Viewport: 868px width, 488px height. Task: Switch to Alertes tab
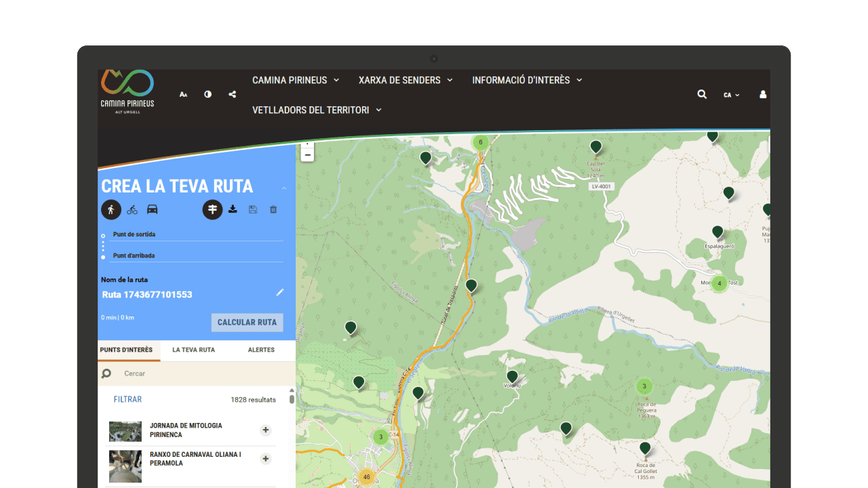[x=261, y=350]
